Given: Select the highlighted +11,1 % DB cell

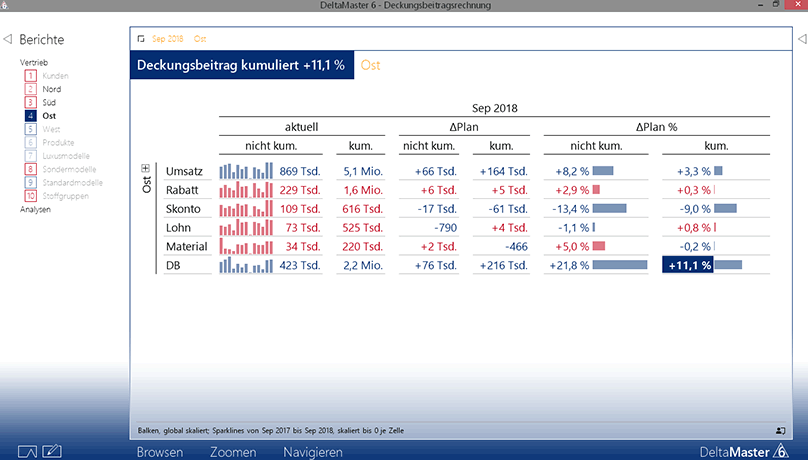Looking at the screenshot, I should 687,265.
